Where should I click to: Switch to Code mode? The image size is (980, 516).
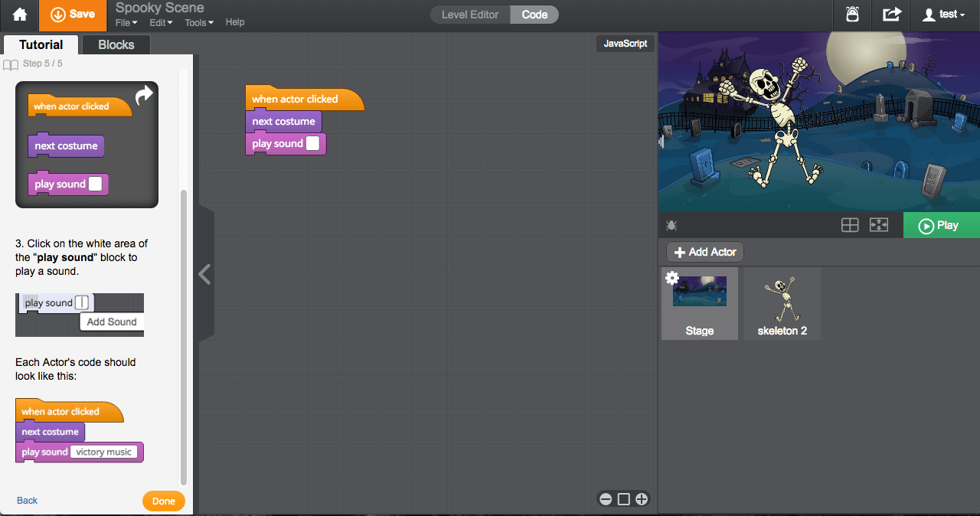pos(534,15)
